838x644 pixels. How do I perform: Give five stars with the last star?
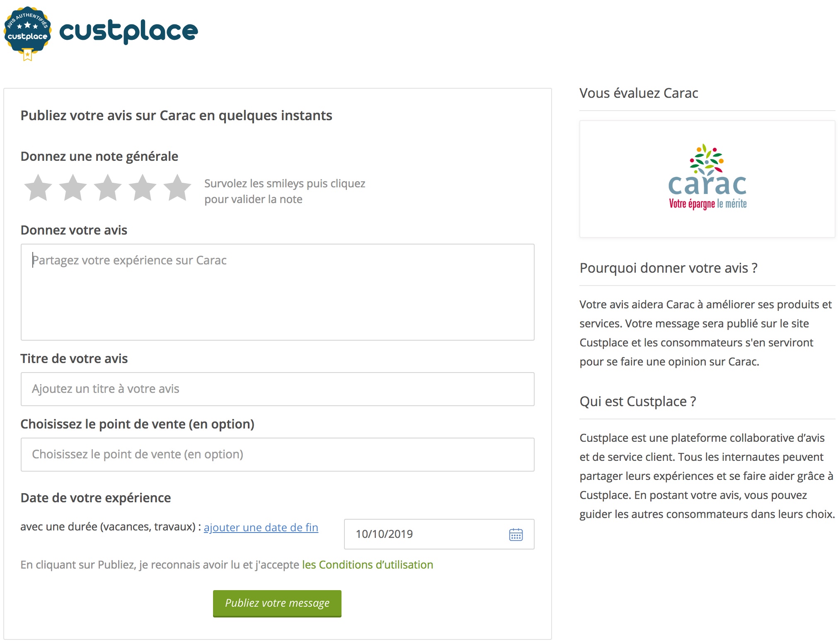coord(177,188)
